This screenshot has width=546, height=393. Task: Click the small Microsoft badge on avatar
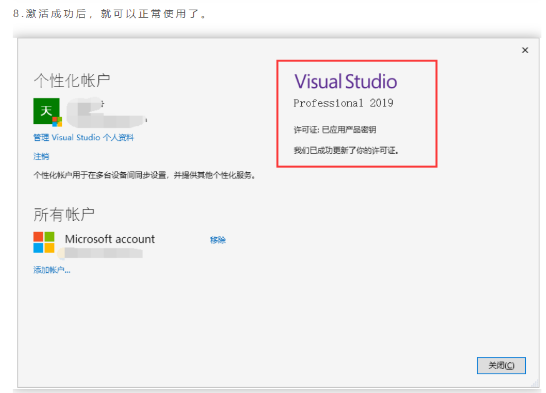point(57,121)
